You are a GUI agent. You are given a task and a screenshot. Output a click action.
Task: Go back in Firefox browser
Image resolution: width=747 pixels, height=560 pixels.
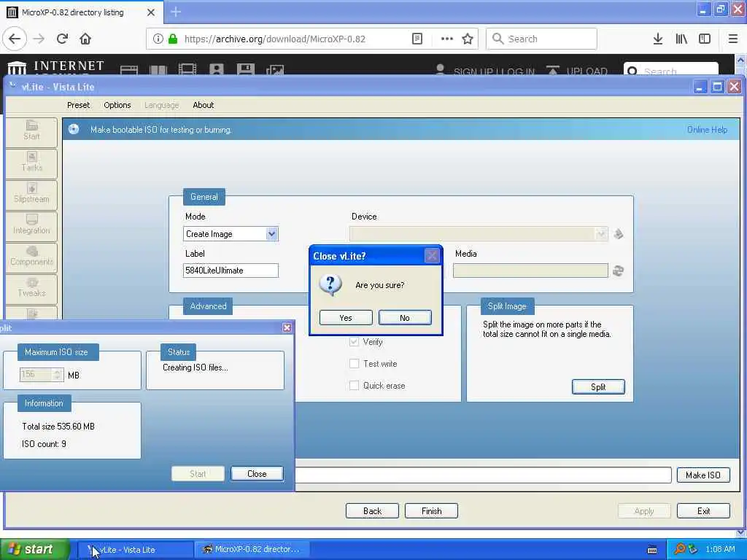15,39
